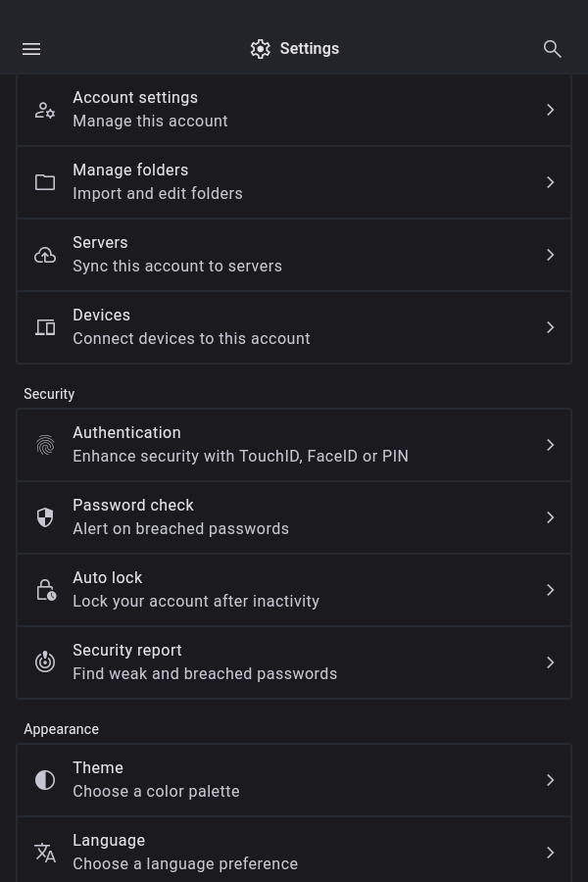Screen dimensions: 588x882
Task: Open Manage folders settings
Action: (x=294, y=182)
